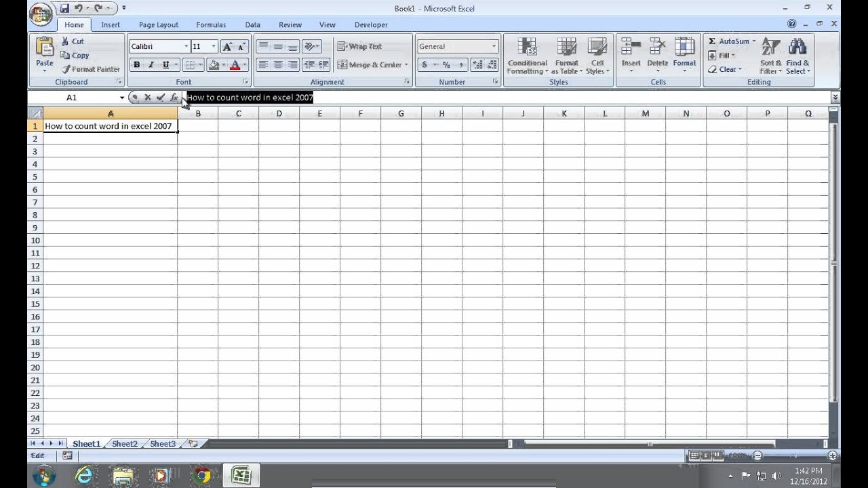This screenshot has height=488, width=868.
Task: Cancel the formula bar entry
Action: (147, 98)
